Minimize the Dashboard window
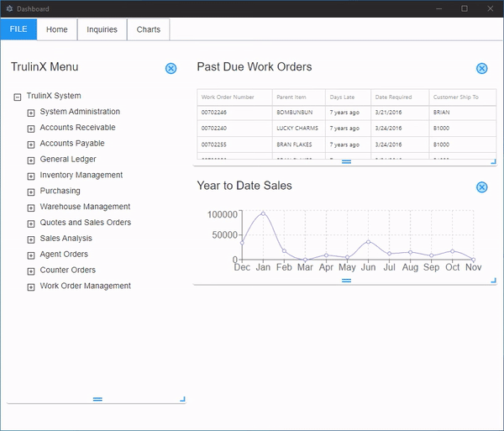Viewport: 504px width, 431px height. pyautogui.click(x=438, y=8)
